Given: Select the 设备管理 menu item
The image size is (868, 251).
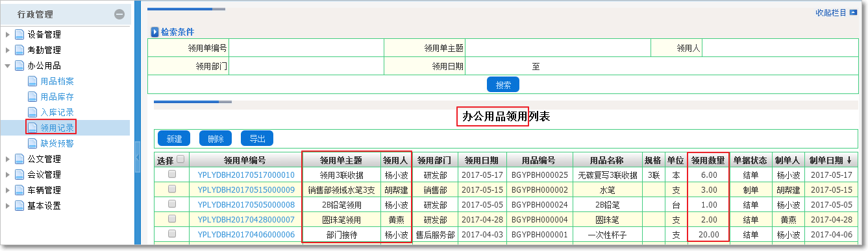Looking at the screenshot, I should (x=44, y=34).
